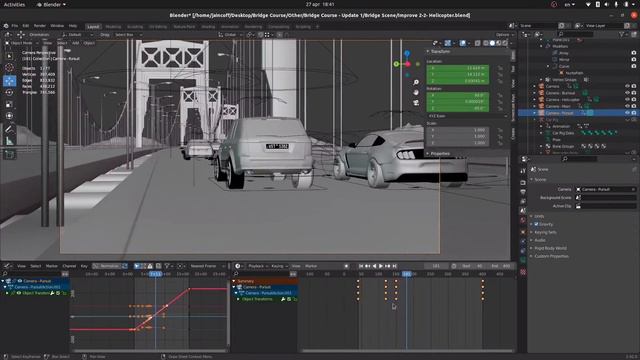
Task: Toggle auto keying record button
Action: tap(346, 266)
